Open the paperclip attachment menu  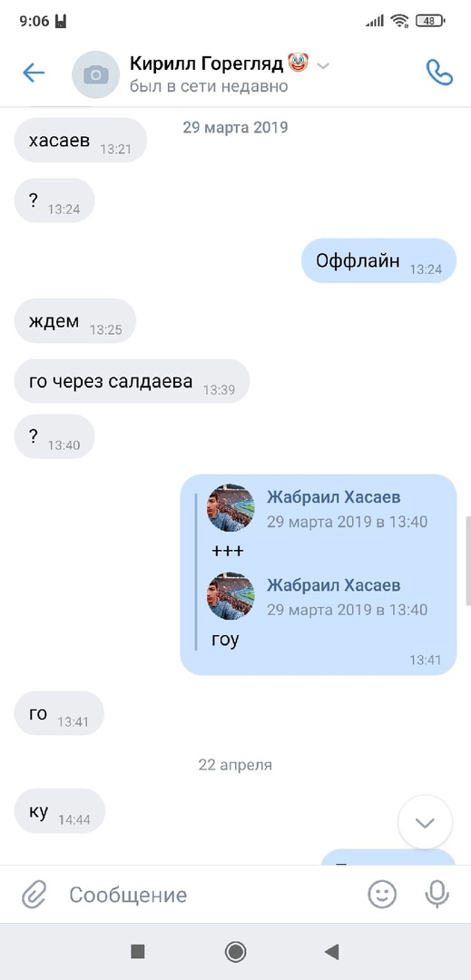[x=34, y=895]
